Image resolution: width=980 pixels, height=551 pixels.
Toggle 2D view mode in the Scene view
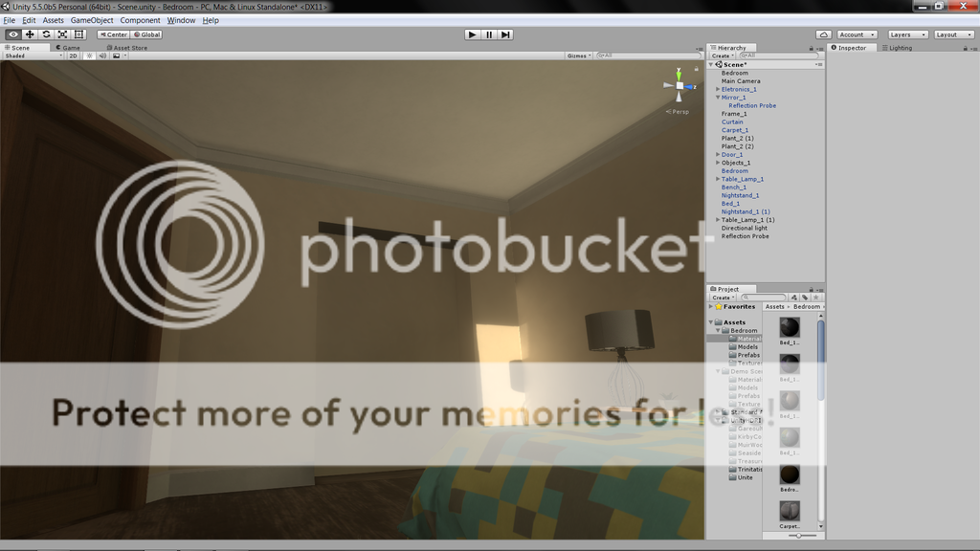click(74, 55)
